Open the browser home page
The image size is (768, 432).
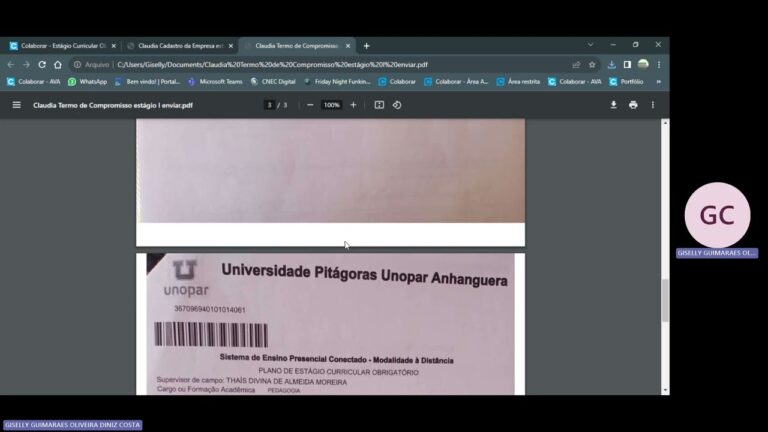click(58, 65)
